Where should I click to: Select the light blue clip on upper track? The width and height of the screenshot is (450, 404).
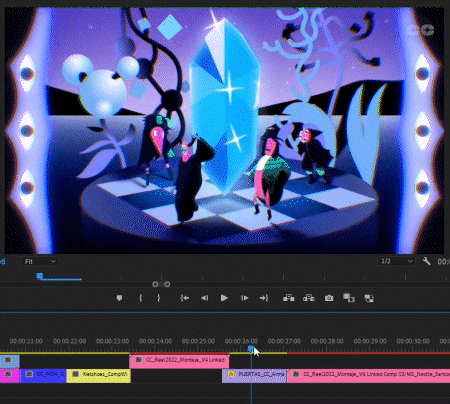pos(10,361)
